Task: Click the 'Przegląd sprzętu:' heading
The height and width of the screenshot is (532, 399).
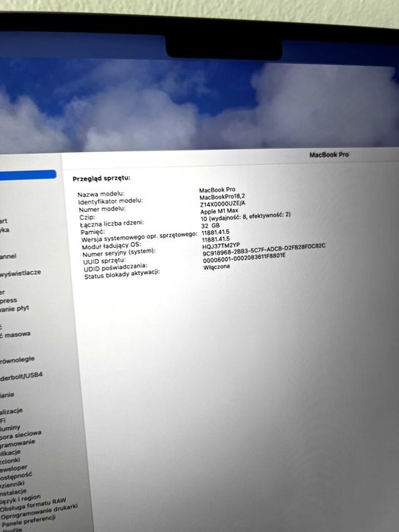Action: [x=101, y=179]
